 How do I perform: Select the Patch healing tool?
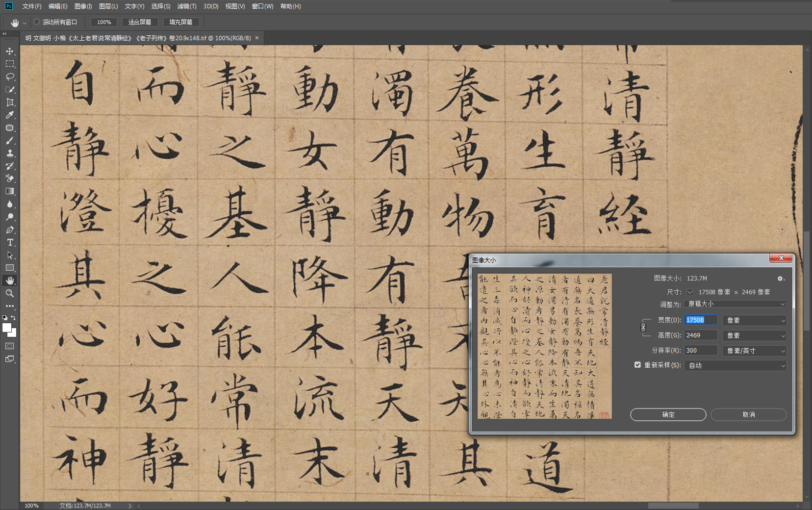[10, 127]
